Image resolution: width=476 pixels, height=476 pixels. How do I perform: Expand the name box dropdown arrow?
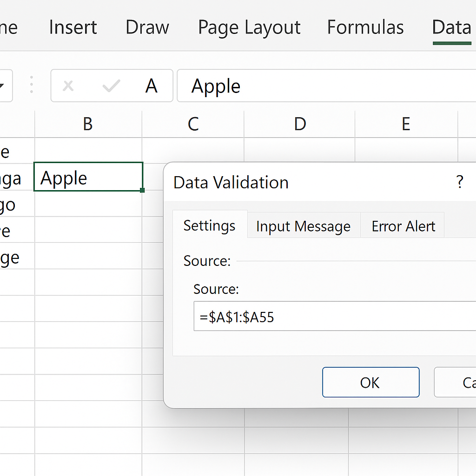pos(2,86)
